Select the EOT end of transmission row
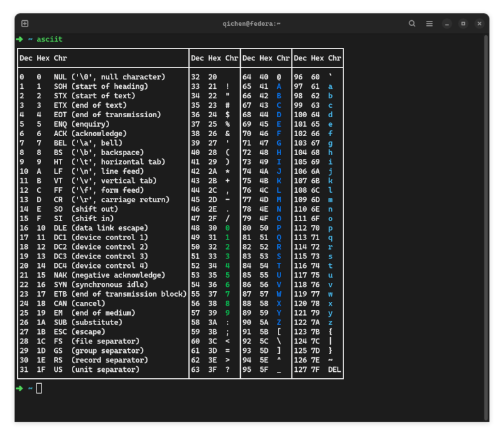504x438 pixels. 90,115
